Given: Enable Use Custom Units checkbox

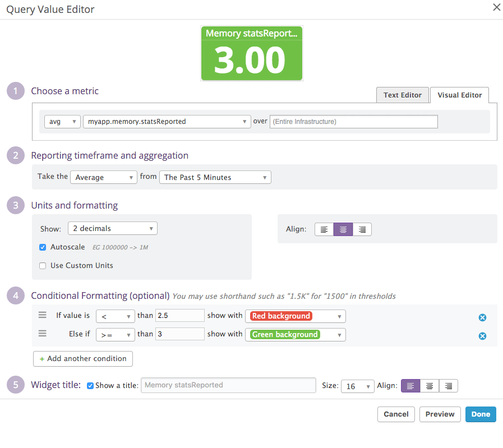Looking at the screenshot, I should coord(43,266).
